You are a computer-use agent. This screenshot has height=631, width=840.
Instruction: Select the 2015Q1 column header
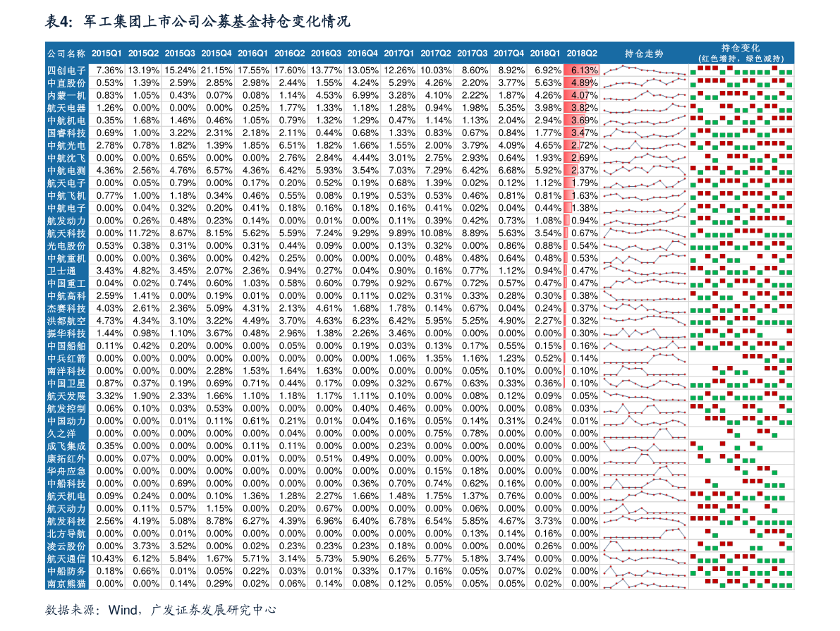(x=106, y=54)
